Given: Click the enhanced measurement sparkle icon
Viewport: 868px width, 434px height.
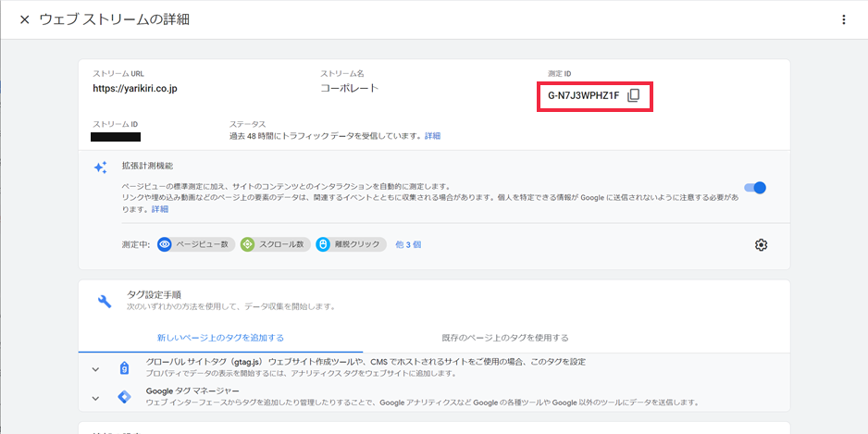Looking at the screenshot, I should pos(100,167).
